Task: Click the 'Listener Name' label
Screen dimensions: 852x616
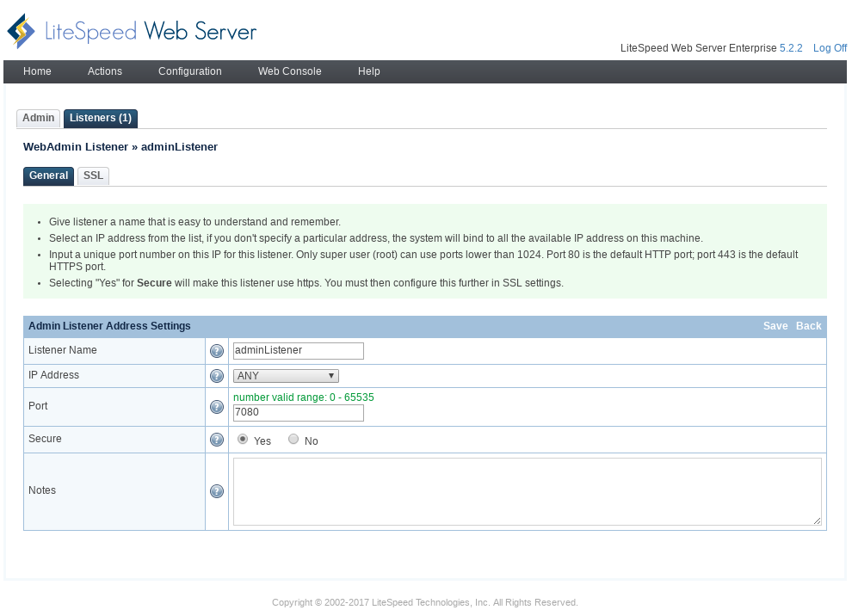Action: click(63, 350)
